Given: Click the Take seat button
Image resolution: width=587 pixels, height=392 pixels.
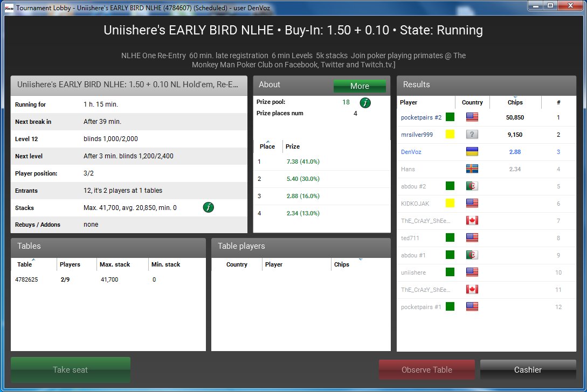Looking at the screenshot, I should [71, 369].
